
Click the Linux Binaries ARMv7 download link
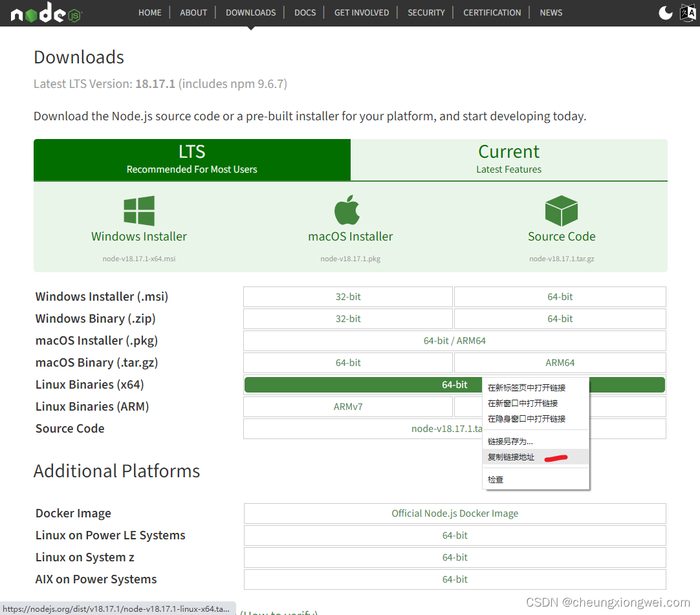pos(347,406)
